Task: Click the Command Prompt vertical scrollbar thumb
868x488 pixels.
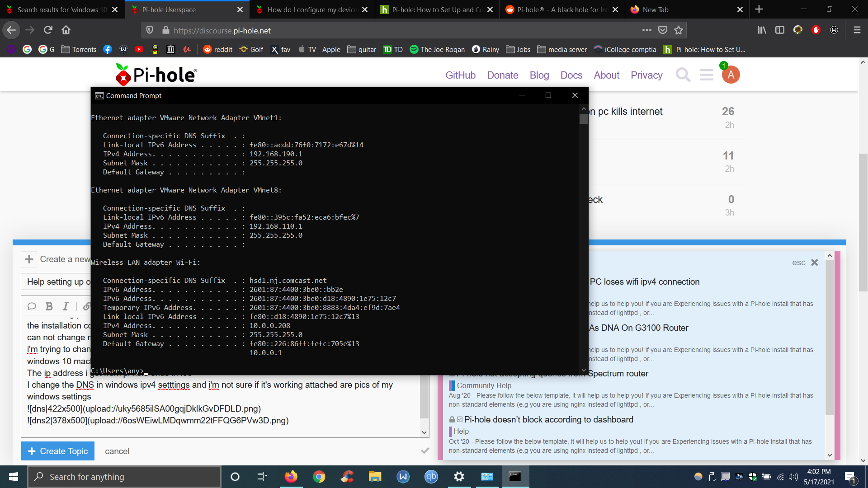Action: click(x=584, y=119)
